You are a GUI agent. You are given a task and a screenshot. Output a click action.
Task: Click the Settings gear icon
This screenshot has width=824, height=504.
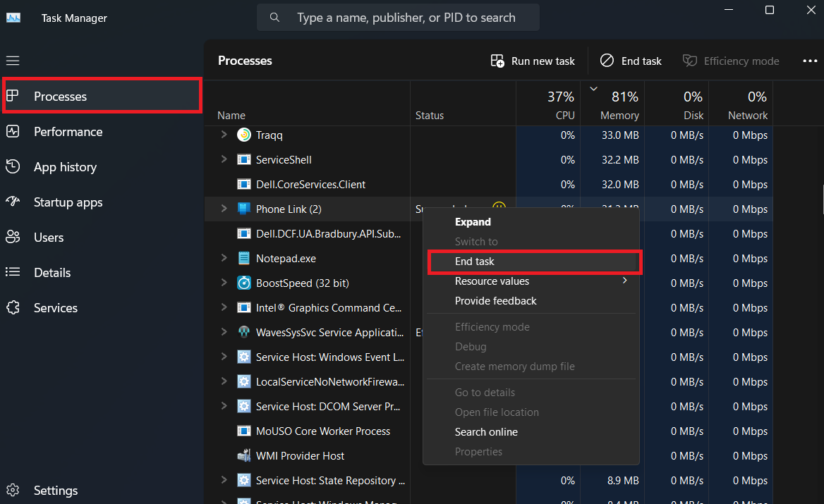pos(13,490)
